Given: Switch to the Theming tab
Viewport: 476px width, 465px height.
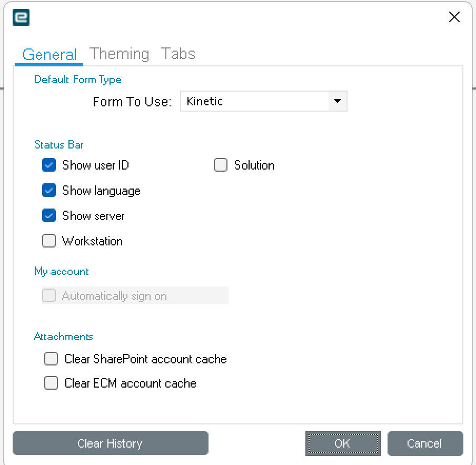Looking at the screenshot, I should [119, 54].
